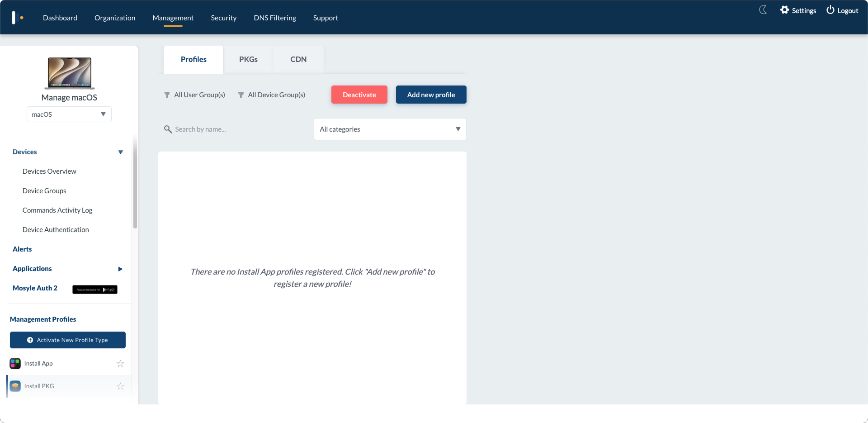This screenshot has height=423, width=868.
Task: Click the sidebar vertical scrollbar
Action: point(135,181)
